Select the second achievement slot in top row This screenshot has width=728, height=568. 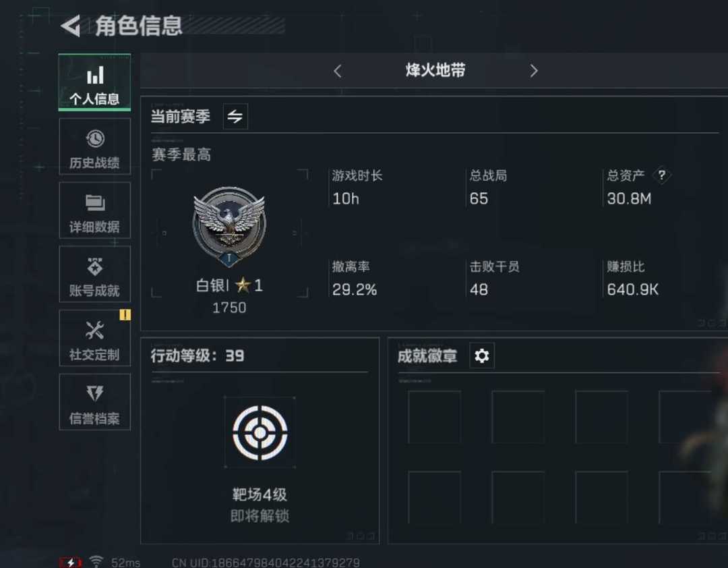click(x=518, y=417)
